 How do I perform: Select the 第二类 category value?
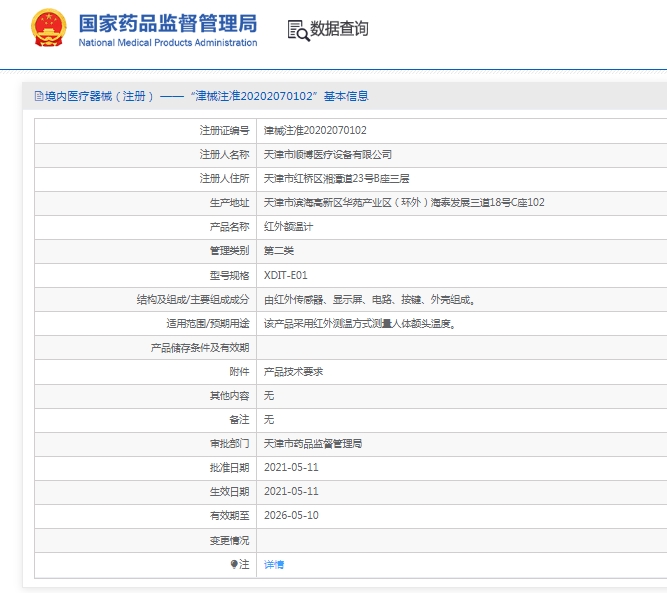[279, 251]
